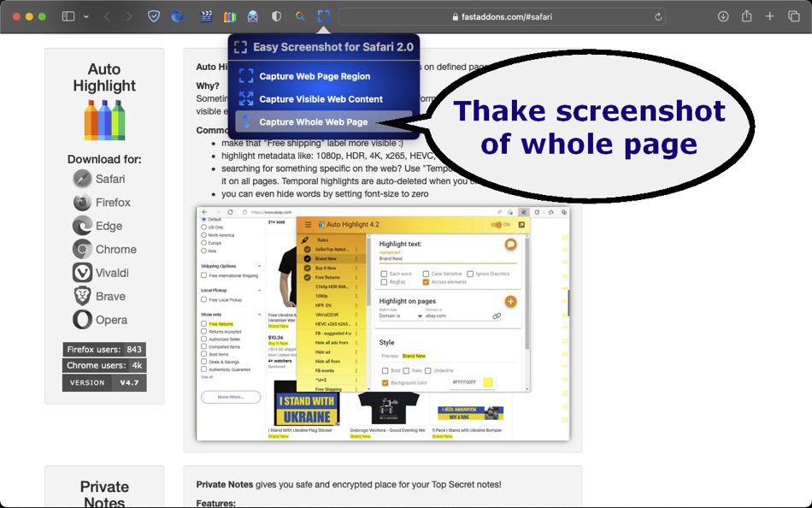812x508 pixels.
Task: Open the chevron next to the sidebar button
Action: click(x=86, y=15)
